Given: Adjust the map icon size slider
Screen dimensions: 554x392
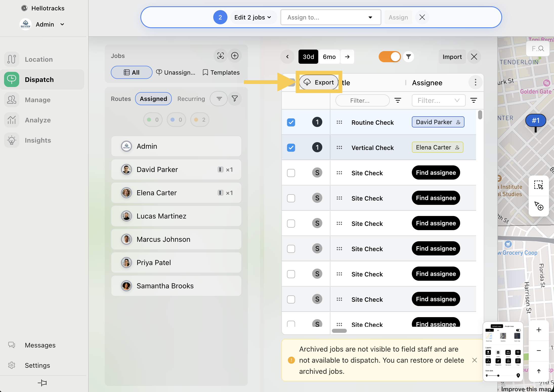Looking at the screenshot, I should [498, 376].
